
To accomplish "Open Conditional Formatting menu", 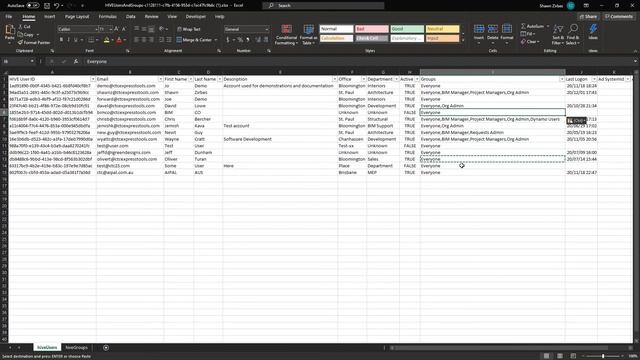I will coord(287,35).
